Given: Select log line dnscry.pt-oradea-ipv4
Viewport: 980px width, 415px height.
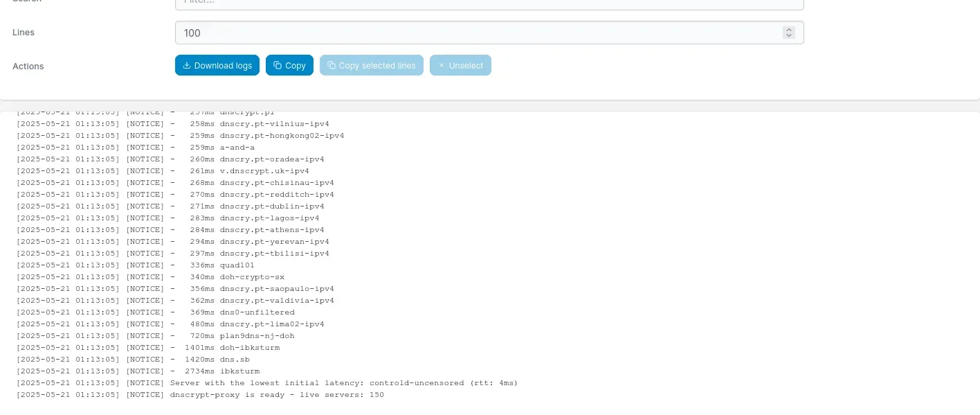Looking at the screenshot, I should 170,159.
